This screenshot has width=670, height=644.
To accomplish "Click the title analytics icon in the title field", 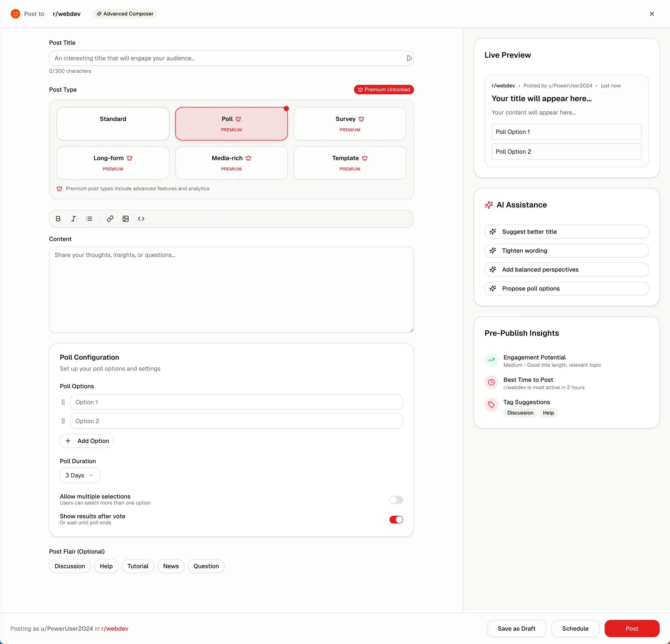I will [x=409, y=58].
